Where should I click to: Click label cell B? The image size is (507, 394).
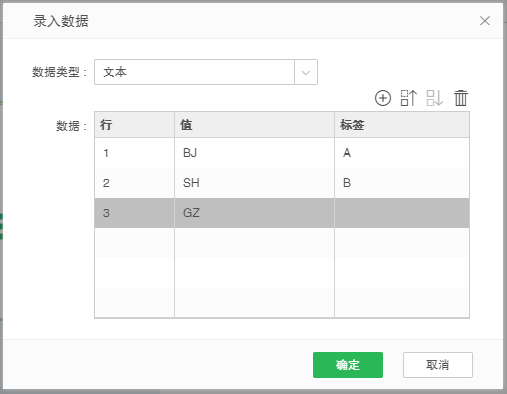tap(402, 183)
